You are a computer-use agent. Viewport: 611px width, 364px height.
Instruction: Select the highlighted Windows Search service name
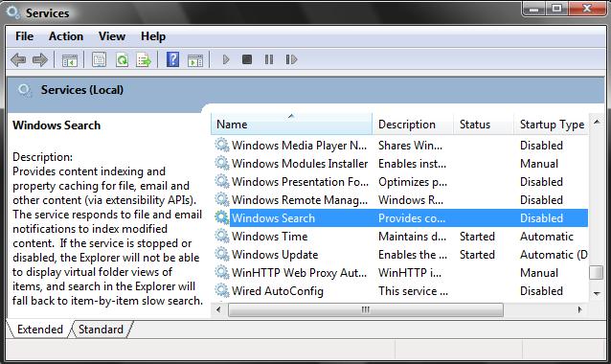click(273, 218)
